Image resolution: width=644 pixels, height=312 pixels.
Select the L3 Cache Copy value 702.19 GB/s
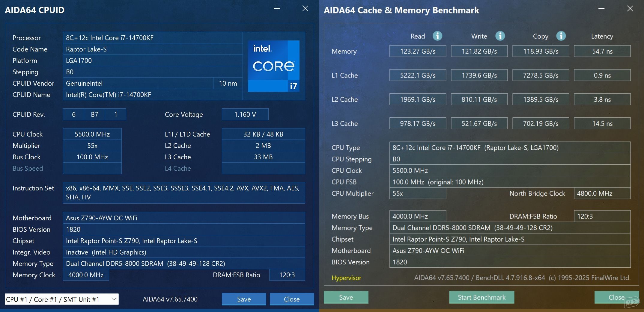point(541,123)
